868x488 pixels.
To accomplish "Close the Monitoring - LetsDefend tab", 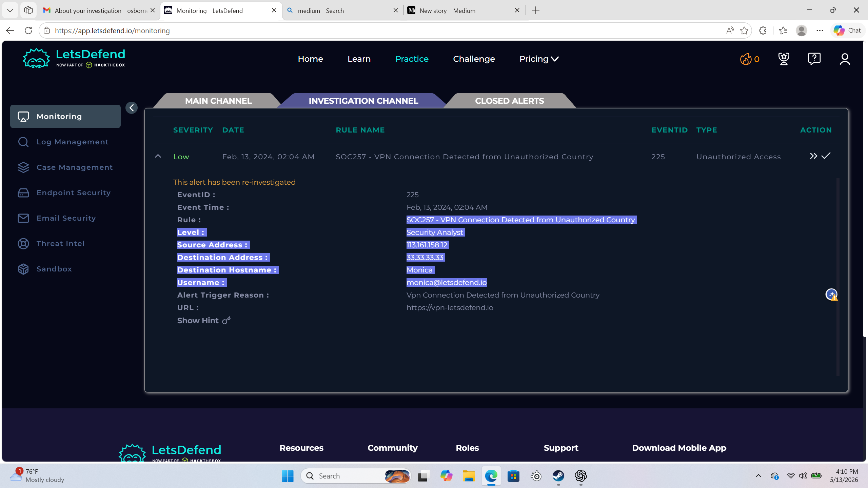I will [274, 11].
